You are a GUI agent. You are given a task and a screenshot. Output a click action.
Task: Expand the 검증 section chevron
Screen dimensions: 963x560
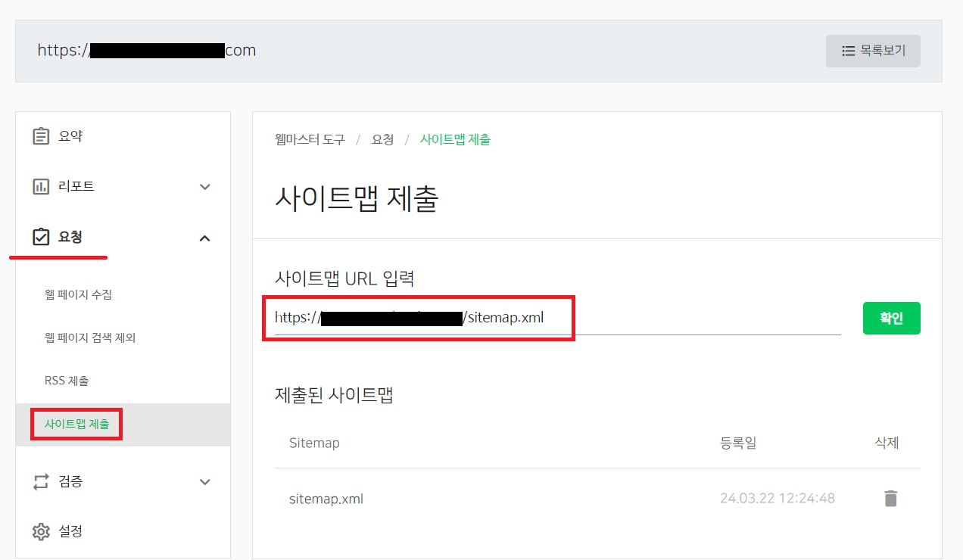(x=204, y=481)
